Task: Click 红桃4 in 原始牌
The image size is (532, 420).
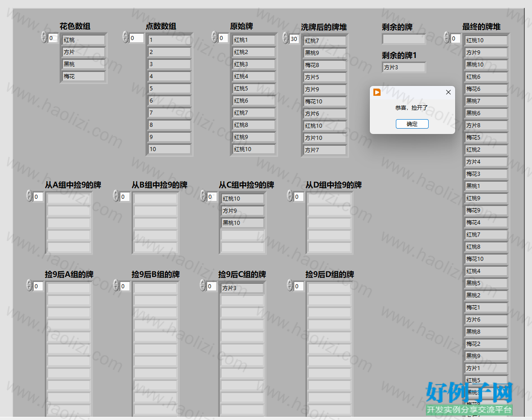Action: coord(254,76)
